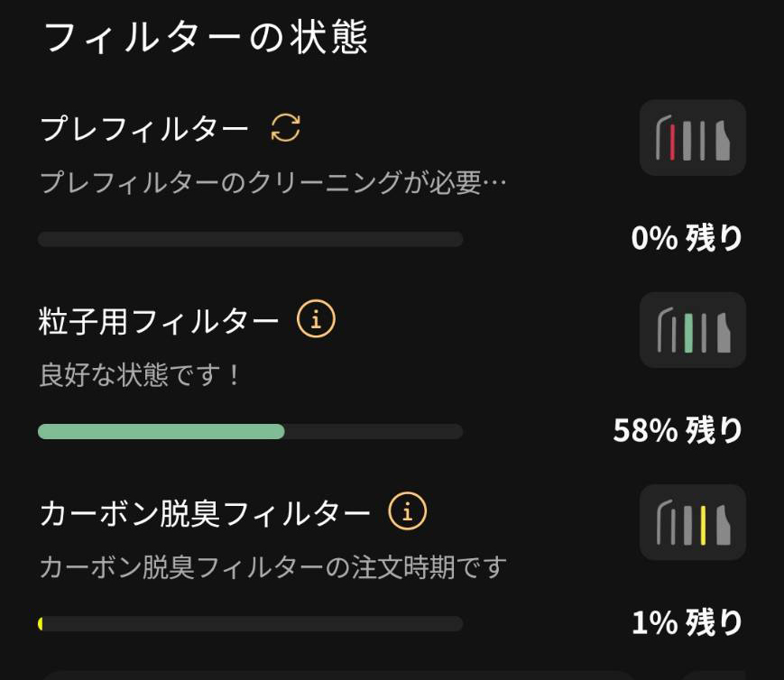The width and height of the screenshot is (784, 680).
Task: Tap the prefilter empty progress bar
Action: pyautogui.click(x=250, y=239)
